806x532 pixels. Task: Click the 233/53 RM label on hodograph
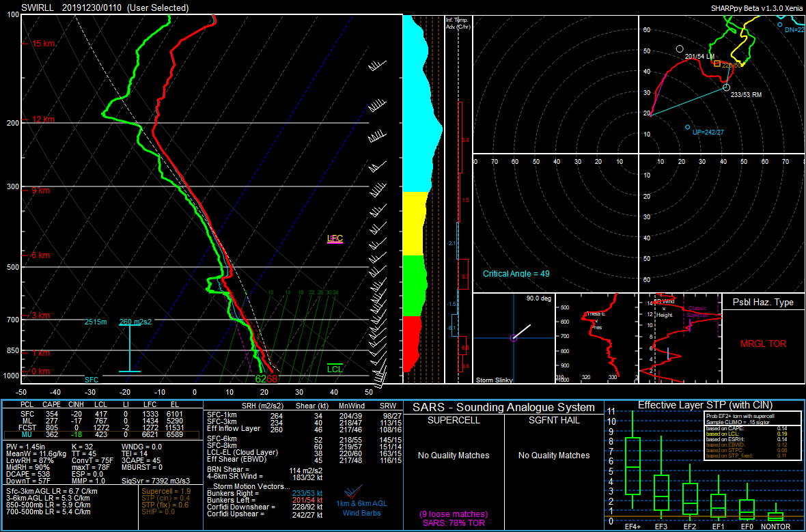tap(746, 95)
